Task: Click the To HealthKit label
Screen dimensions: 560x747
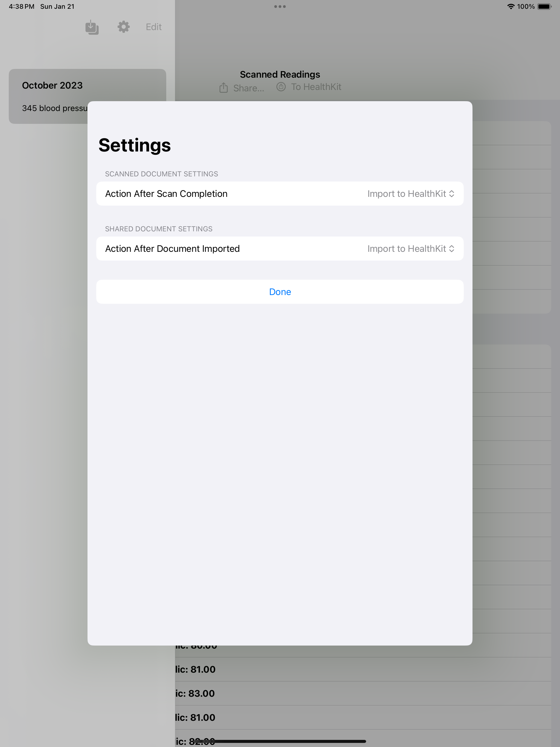Action: pyautogui.click(x=316, y=87)
